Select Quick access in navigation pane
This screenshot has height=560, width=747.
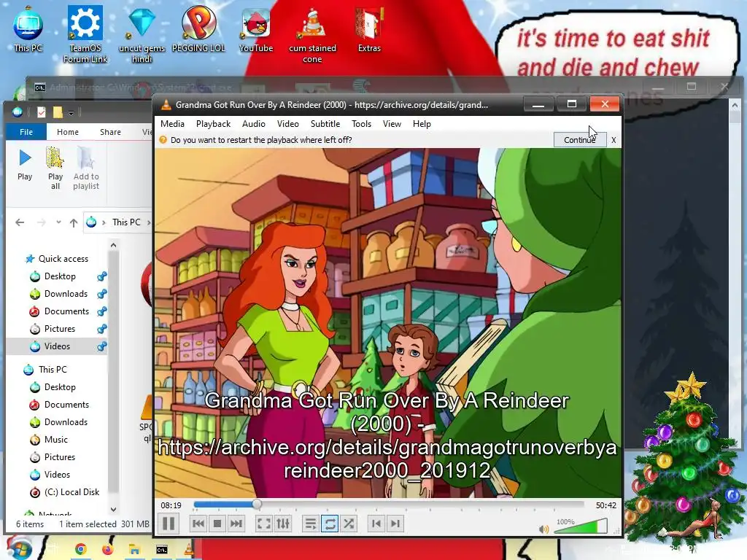pos(63,259)
